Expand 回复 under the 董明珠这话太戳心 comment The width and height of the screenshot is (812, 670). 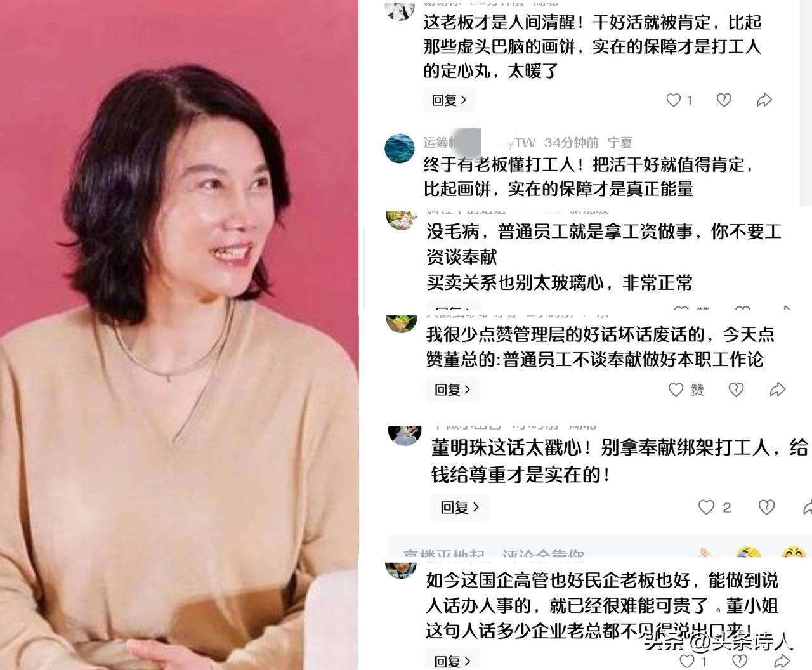[460, 507]
